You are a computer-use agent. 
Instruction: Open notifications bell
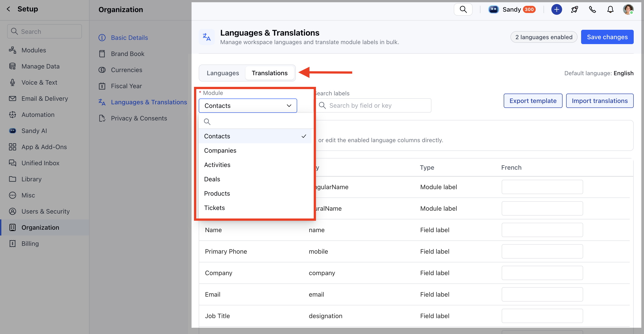(610, 9)
